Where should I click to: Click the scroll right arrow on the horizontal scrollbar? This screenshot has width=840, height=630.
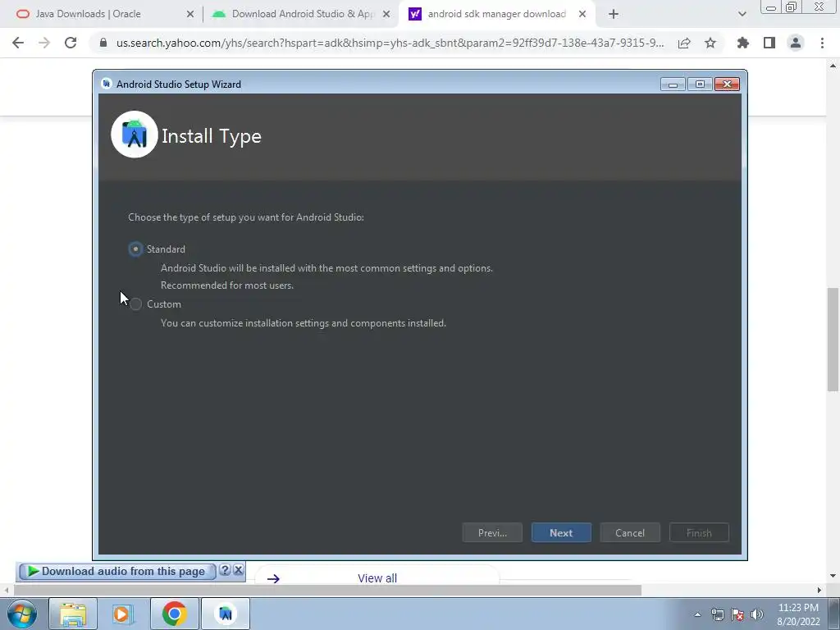click(819, 591)
